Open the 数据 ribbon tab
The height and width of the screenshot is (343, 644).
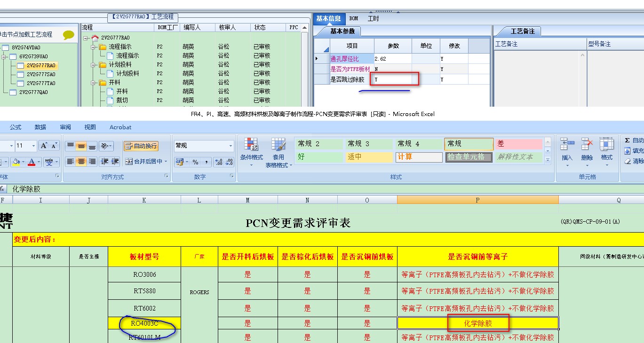coord(40,127)
